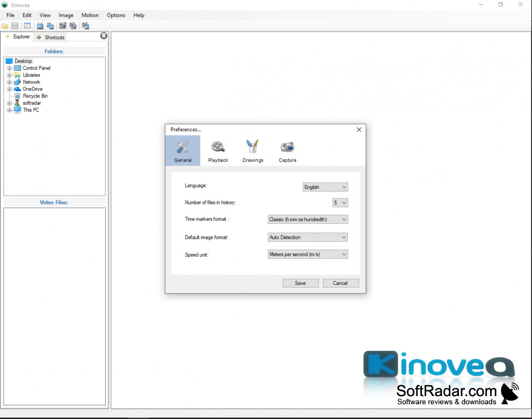Open the Options menu
The height and width of the screenshot is (419, 532).
pyautogui.click(x=116, y=15)
